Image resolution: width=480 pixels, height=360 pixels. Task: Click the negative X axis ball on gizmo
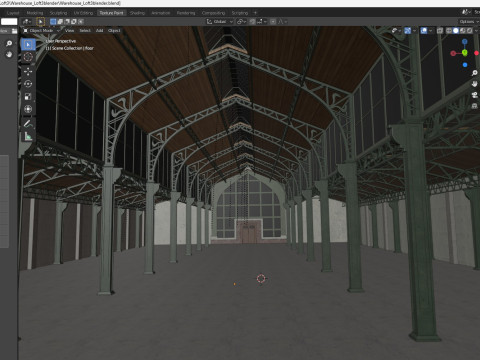(453, 53)
